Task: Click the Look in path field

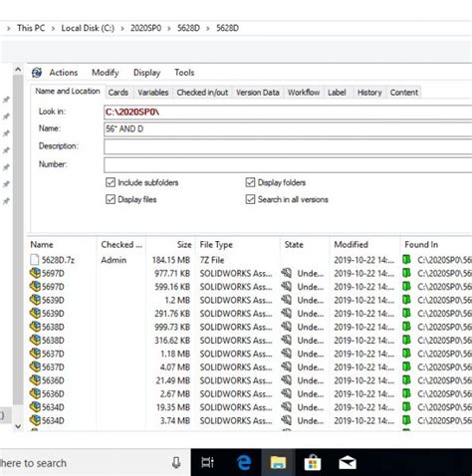Action: (x=288, y=113)
